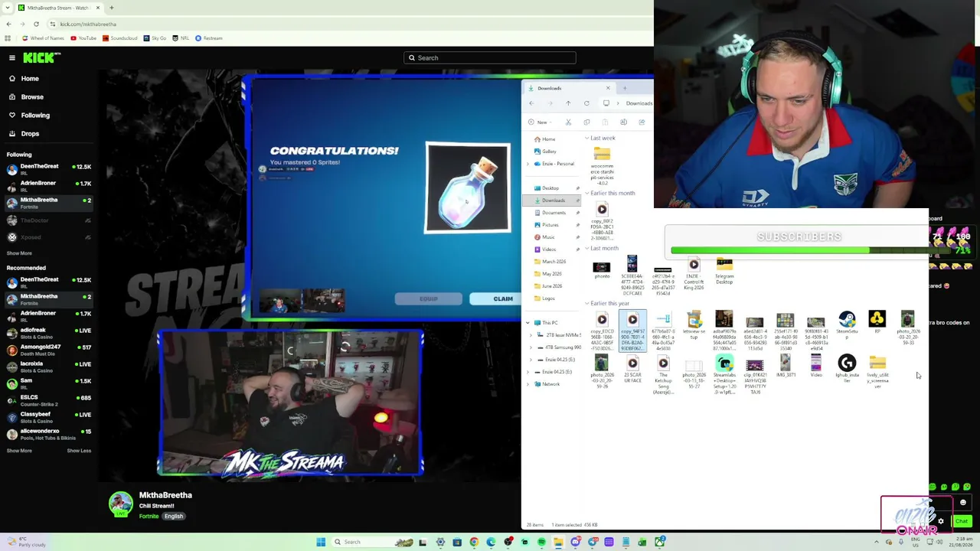Open the YouTube bookmark
The width and height of the screenshot is (980, 551).
pos(83,38)
